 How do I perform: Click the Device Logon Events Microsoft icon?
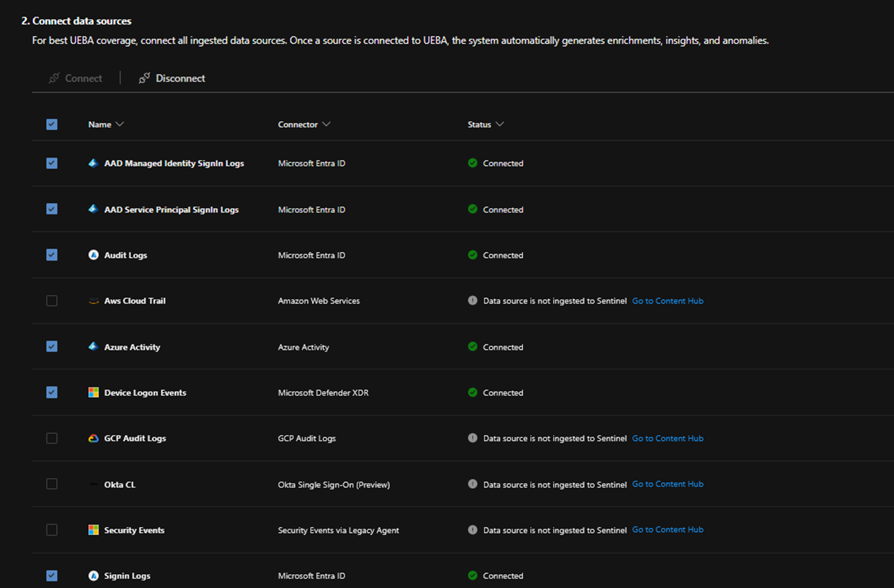pyautogui.click(x=93, y=393)
